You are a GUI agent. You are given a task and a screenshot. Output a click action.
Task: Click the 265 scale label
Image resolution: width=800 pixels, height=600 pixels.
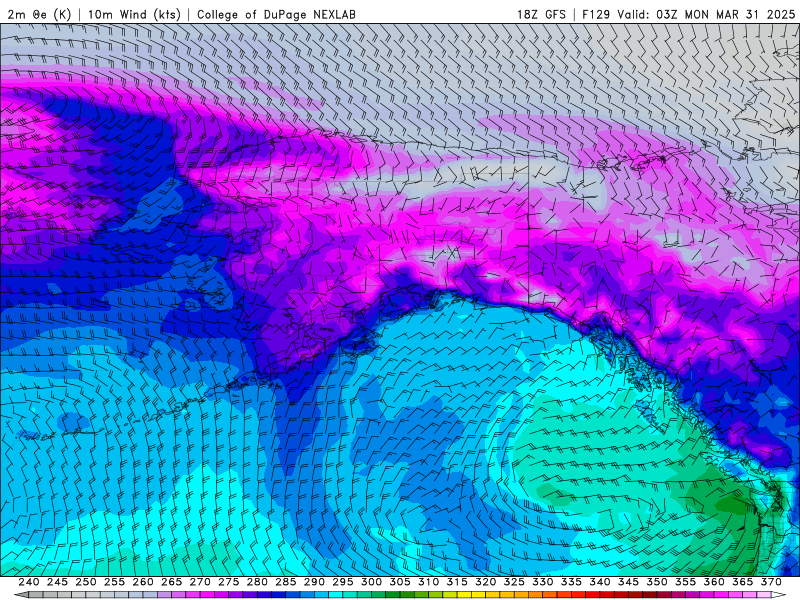tap(171, 582)
